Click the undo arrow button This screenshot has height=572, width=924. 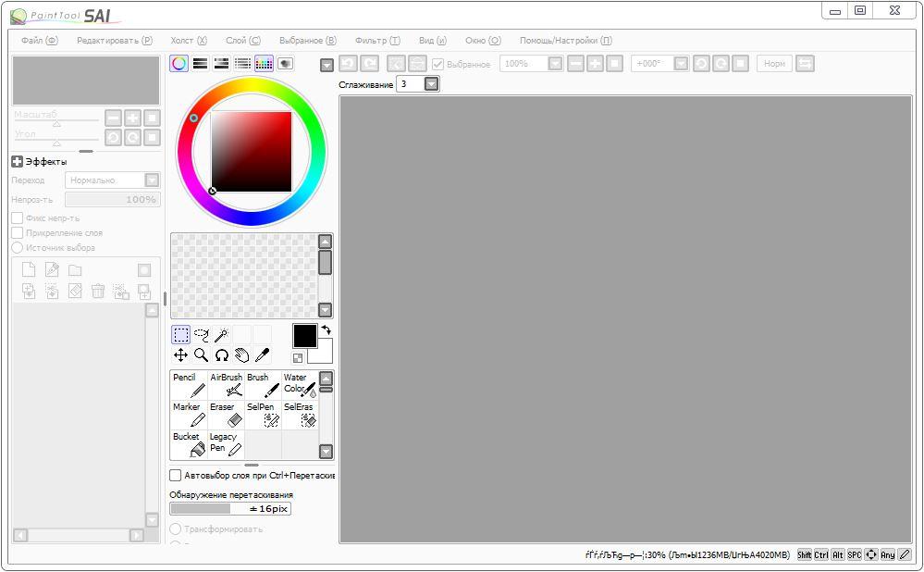coord(349,64)
